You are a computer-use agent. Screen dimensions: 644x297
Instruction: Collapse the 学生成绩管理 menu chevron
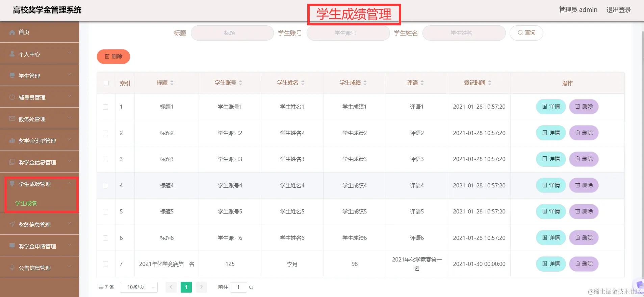point(69,183)
